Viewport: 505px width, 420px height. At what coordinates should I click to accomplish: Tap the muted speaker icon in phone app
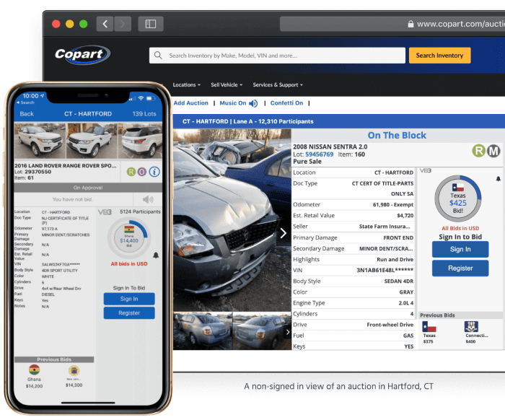[148, 199]
